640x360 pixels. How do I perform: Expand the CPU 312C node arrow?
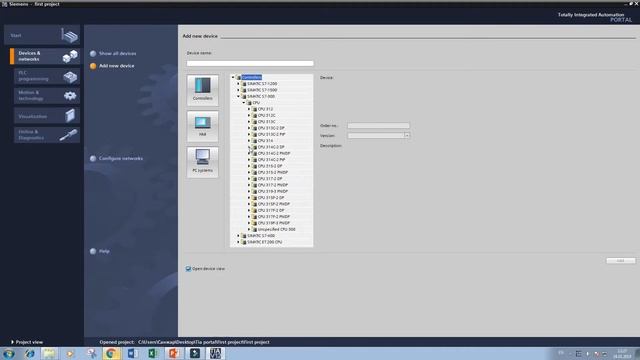[249, 116]
